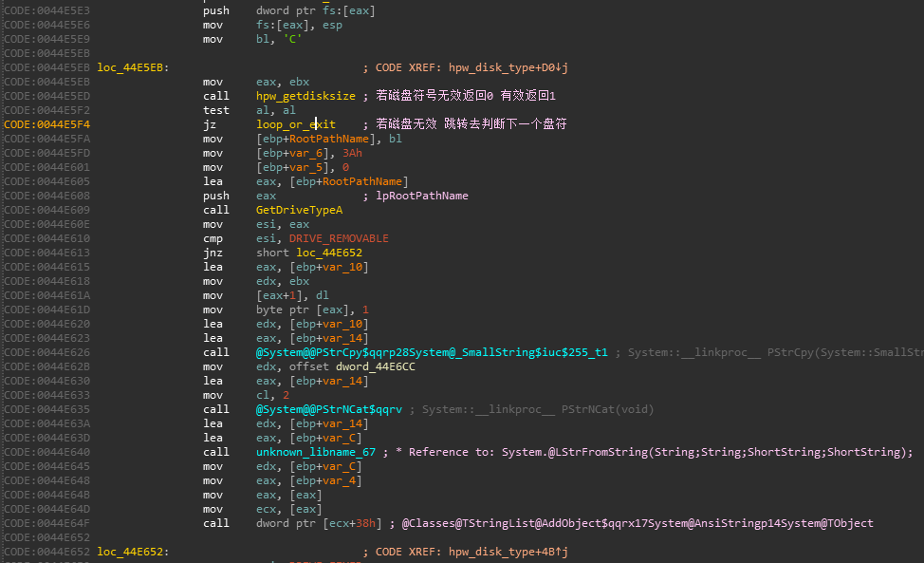Image resolution: width=924 pixels, height=563 pixels.
Task: Select the GetDriveTypeA function name
Action: click(299, 210)
